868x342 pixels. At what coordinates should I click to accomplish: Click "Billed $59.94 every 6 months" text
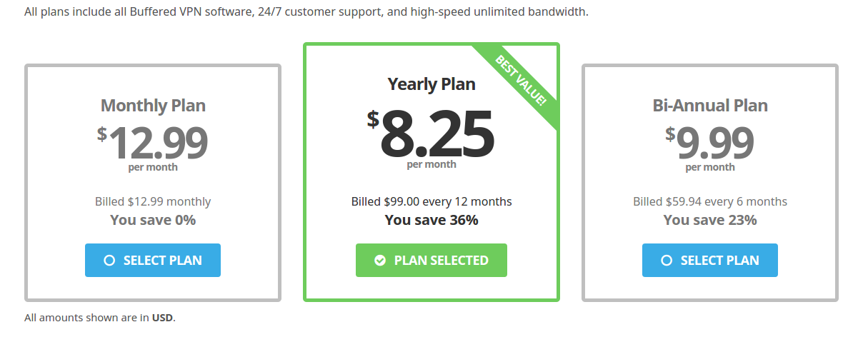tap(710, 201)
